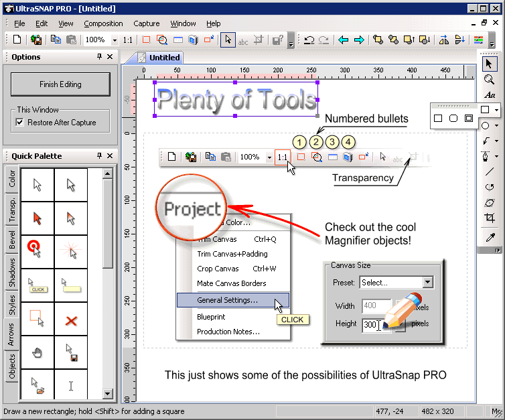Screen dimensions: 505x420
Task: Close the Options panel
Action: click(110, 57)
